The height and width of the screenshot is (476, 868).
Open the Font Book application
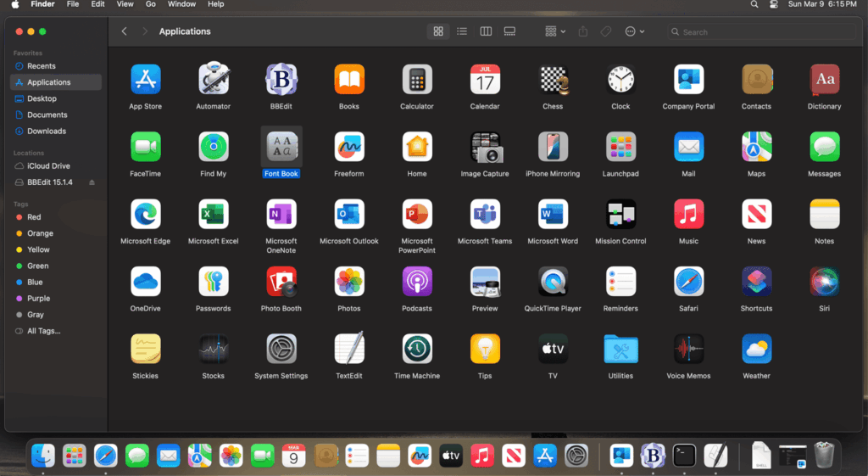tap(281, 148)
